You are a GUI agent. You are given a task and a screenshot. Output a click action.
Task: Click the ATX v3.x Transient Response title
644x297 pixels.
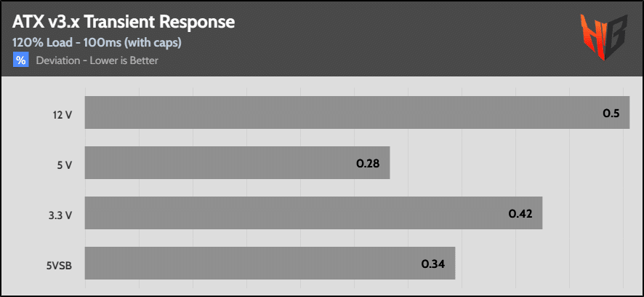(124, 23)
